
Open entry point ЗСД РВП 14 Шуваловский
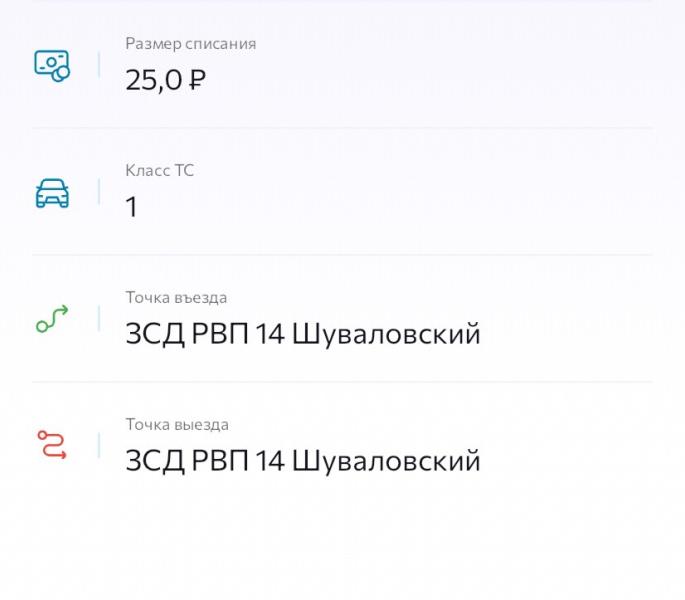coord(303,334)
